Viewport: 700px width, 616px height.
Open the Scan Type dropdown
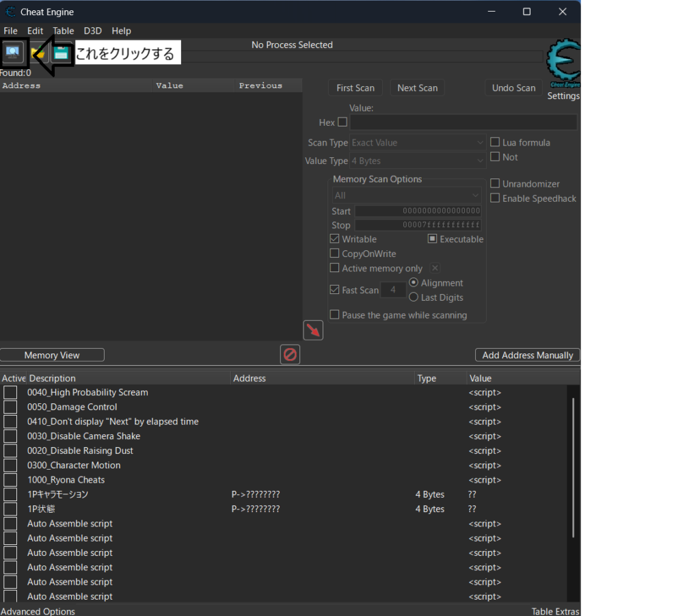pos(418,143)
